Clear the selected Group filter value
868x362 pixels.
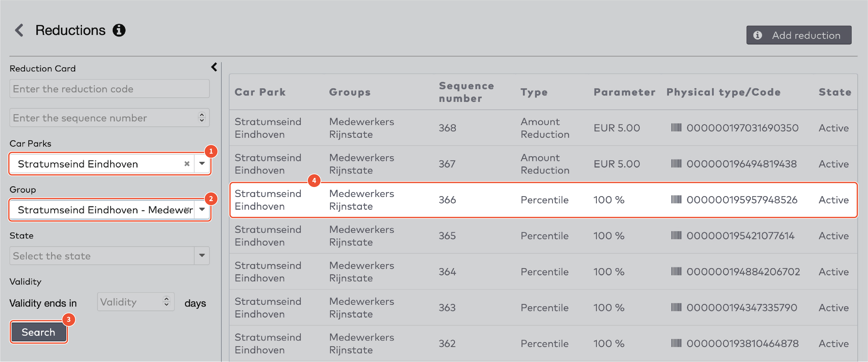[x=187, y=209]
